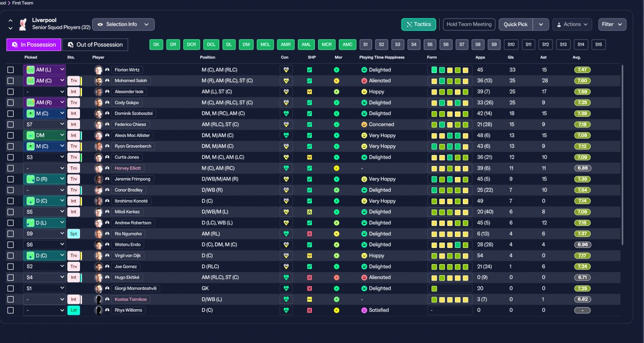Tick the checkbox for Alexander Isak
Viewport: 644px width, 343px height.
coord(11,92)
